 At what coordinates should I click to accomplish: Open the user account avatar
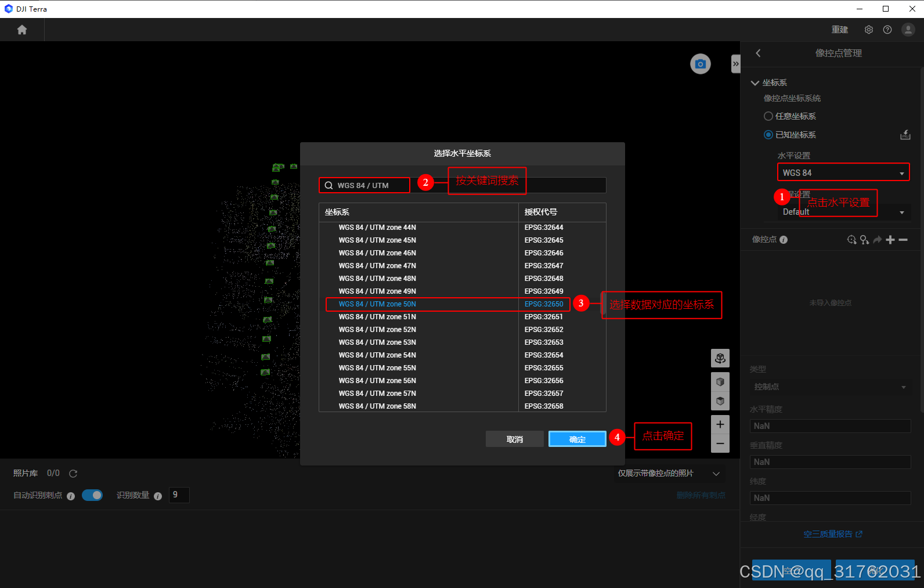[x=908, y=30]
